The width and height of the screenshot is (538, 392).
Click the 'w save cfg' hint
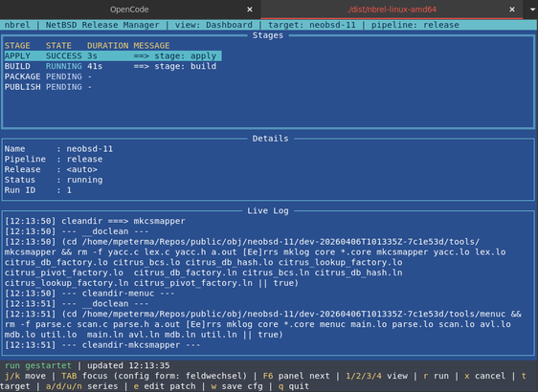coord(237,386)
